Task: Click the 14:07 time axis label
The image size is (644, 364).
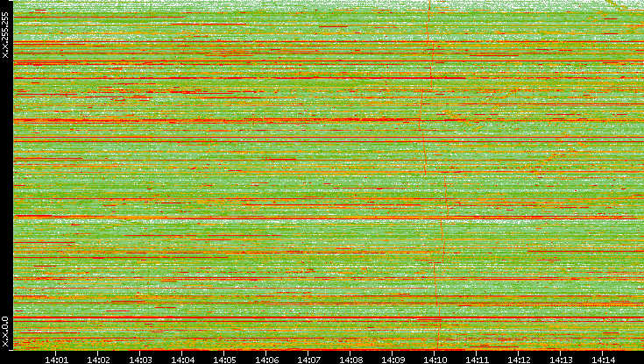Action: coord(308,360)
